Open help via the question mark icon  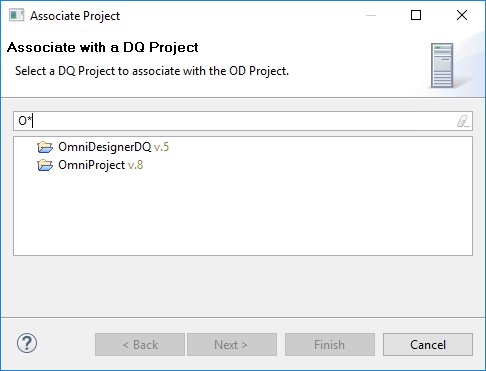pyautogui.click(x=27, y=343)
